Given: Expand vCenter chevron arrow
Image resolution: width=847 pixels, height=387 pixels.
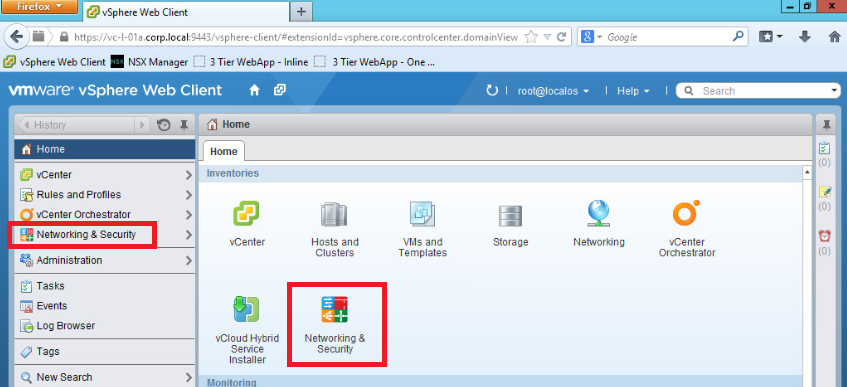Looking at the screenshot, I should click(189, 175).
